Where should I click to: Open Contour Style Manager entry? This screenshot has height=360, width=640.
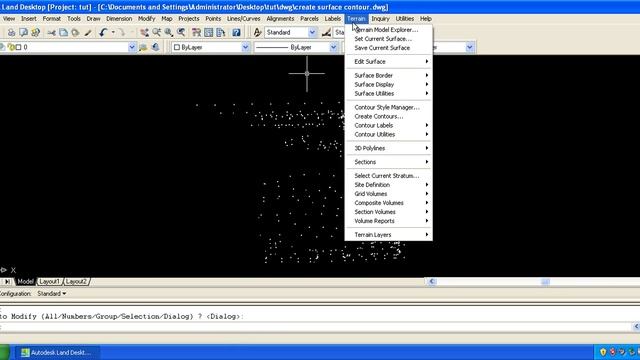[389, 107]
